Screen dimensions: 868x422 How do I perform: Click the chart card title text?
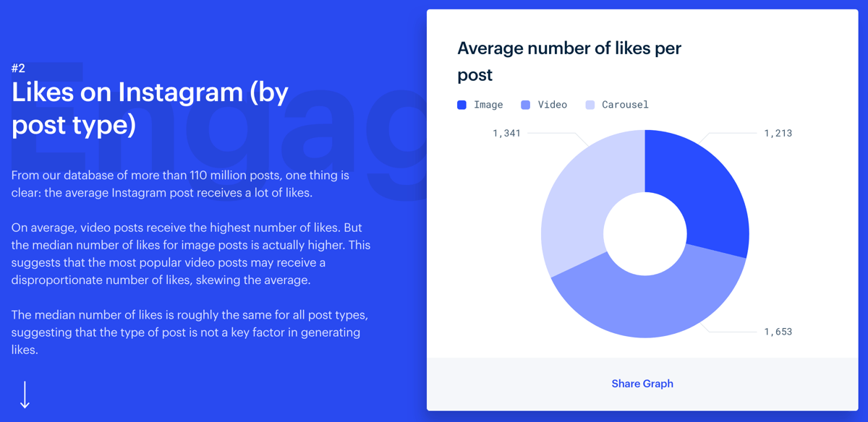pyautogui.click(x=569, y=61)
